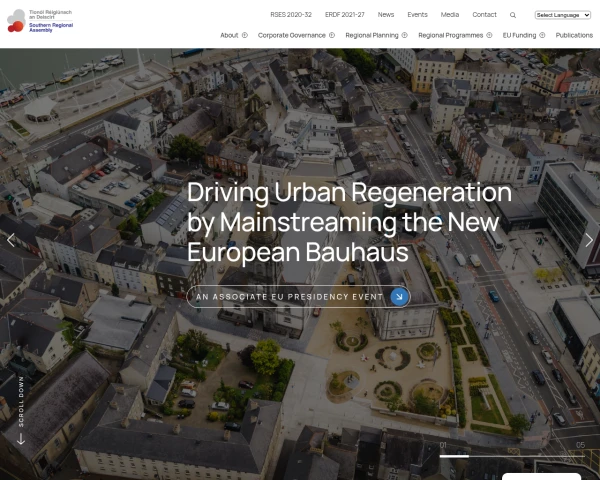This screenshot has height=480, width=600.
Task: Expand the Regional Planning plus icon
Action: click(x=404, y=35)
